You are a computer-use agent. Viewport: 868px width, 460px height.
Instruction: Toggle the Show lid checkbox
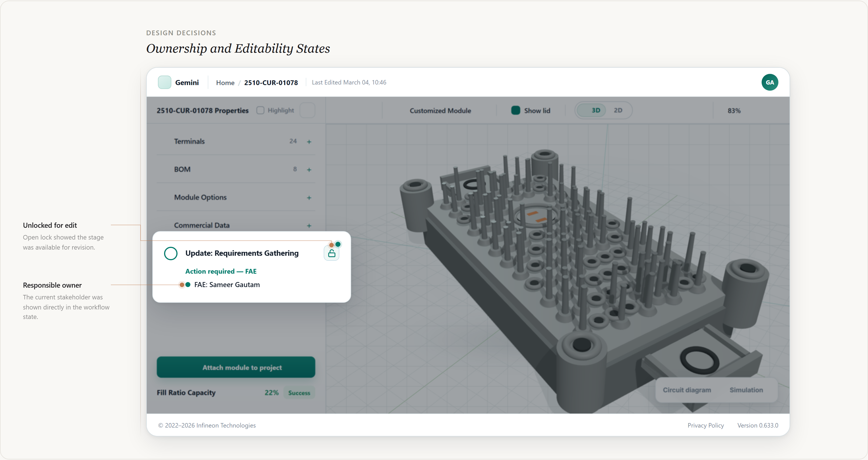click(x=515, y=111)
